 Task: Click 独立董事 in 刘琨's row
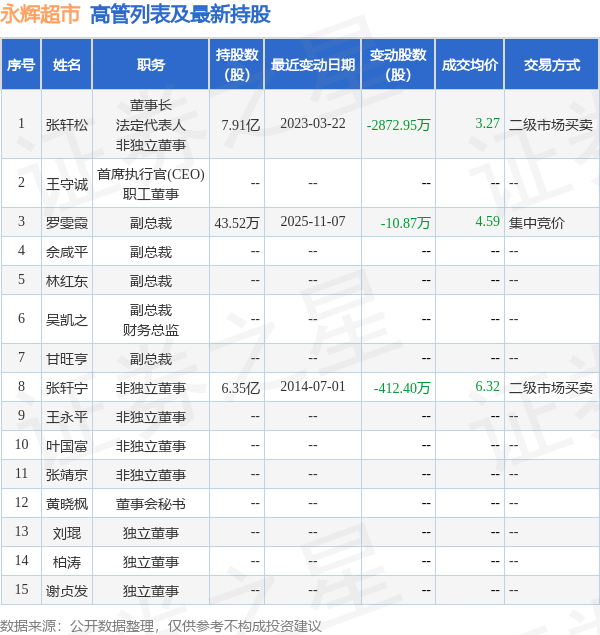[x=151, y=533]
